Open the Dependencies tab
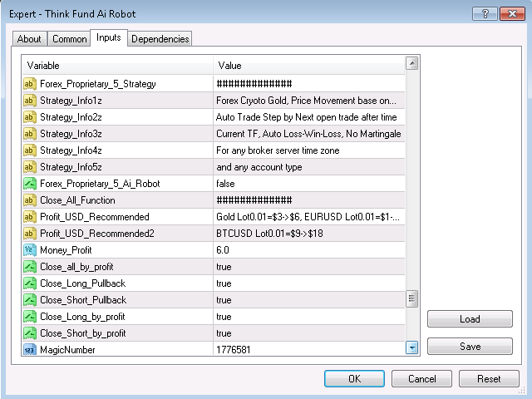This screenshot has height=399, width=532. tap(160, 39)
